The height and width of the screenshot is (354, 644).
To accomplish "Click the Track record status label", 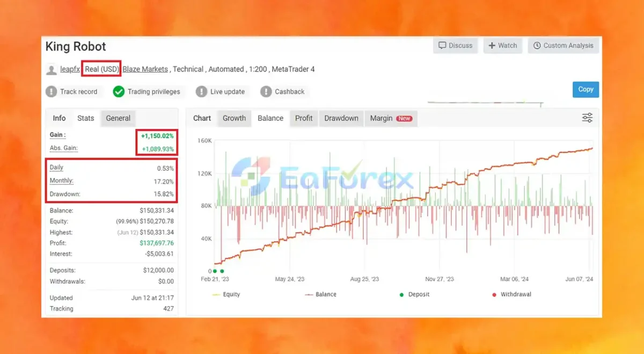I will [x=79, y=92].
